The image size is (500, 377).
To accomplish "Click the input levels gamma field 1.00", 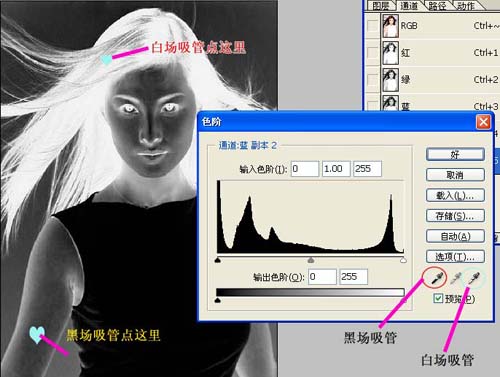I will (336, 169).
